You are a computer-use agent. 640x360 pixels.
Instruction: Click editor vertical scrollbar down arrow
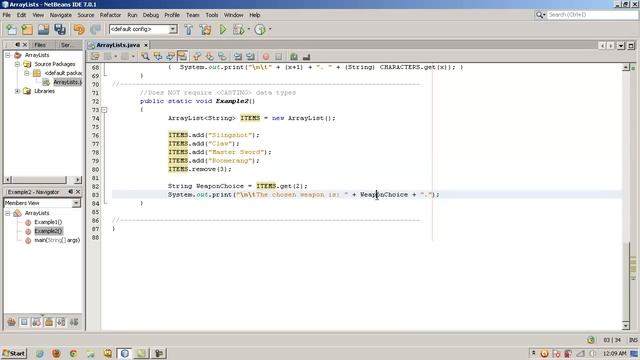pyautogui.click(x=626, y=325)
